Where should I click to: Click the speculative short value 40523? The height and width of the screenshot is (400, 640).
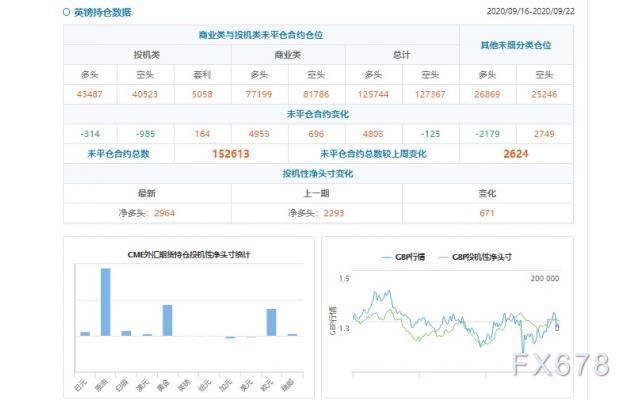pos(145,94)
